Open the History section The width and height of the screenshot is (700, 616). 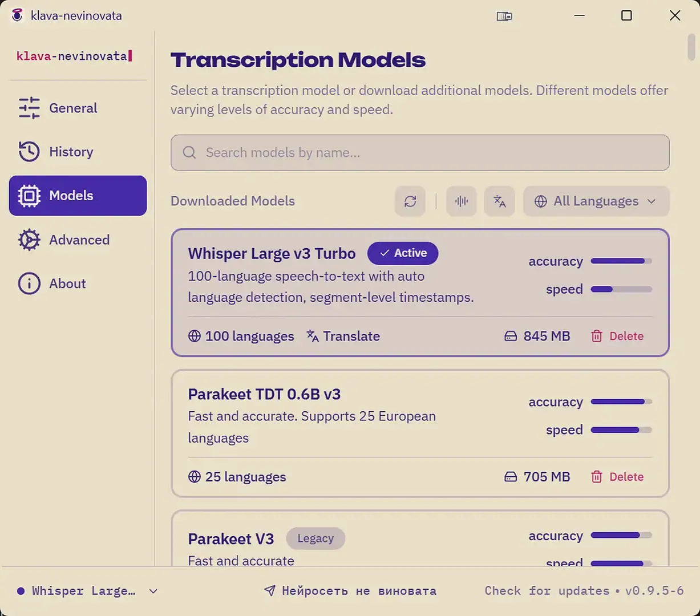[78, 152]
